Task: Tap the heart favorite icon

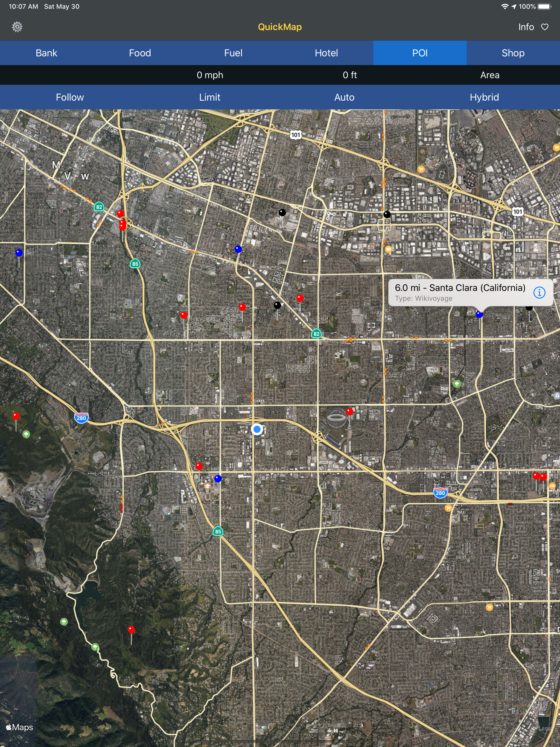Action: tap(545, 27)
